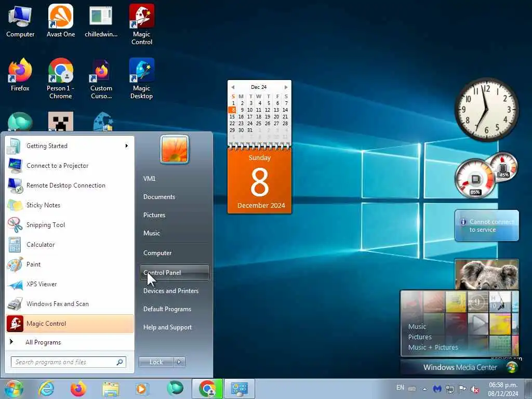Viewport: 532px width, 399px height.
Task: Open the Custom Cursor desktop shortcut
Action: point(101,79)
